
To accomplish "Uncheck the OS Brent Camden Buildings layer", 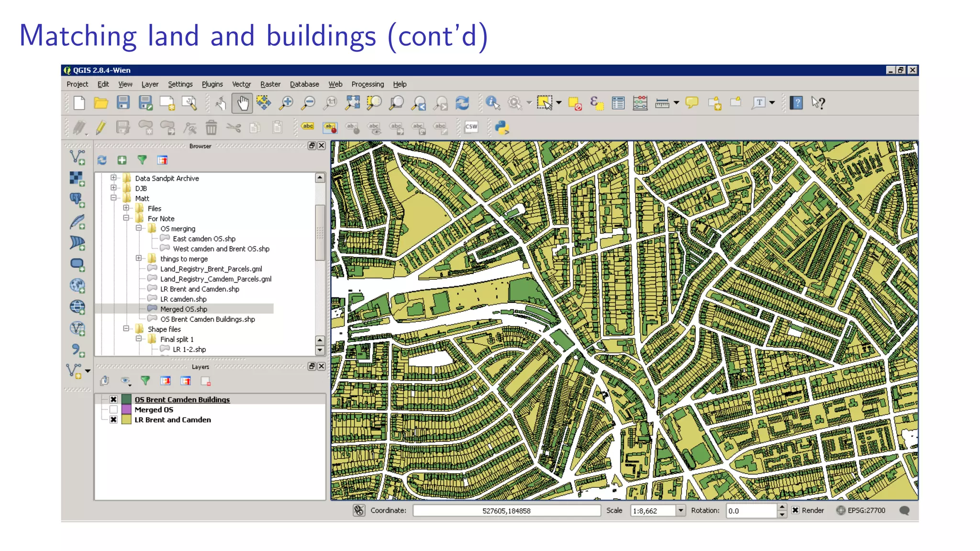I will 113,399.
